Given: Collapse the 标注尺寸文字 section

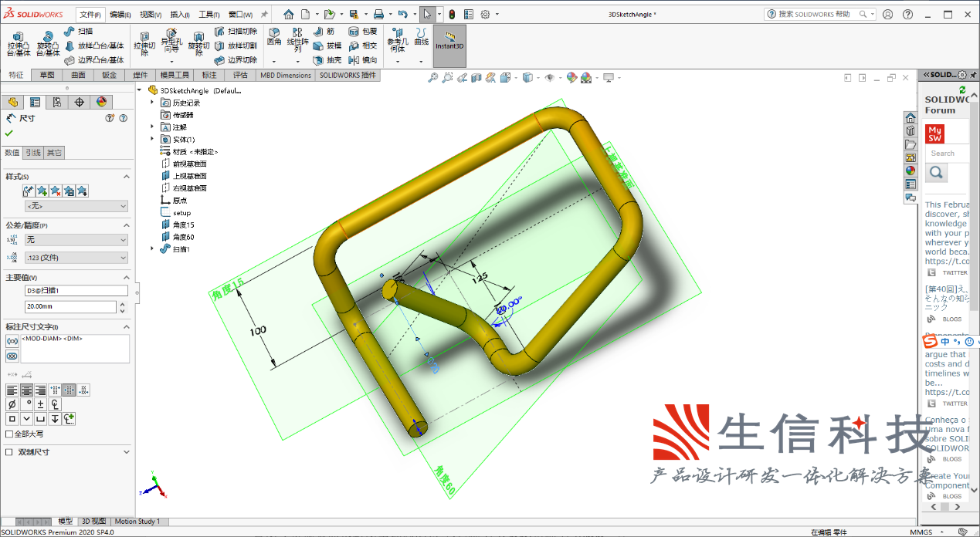Looking at the screenshot, I should coord(127,326).
